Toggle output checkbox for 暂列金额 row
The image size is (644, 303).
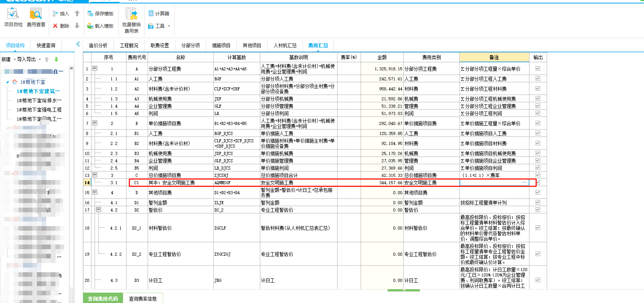pos(537,202)
